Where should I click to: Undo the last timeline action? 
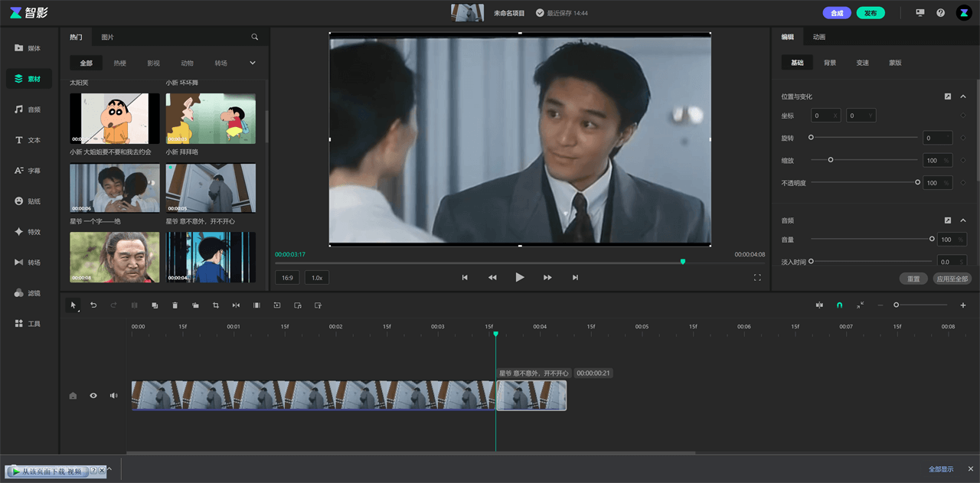[93, 305]
